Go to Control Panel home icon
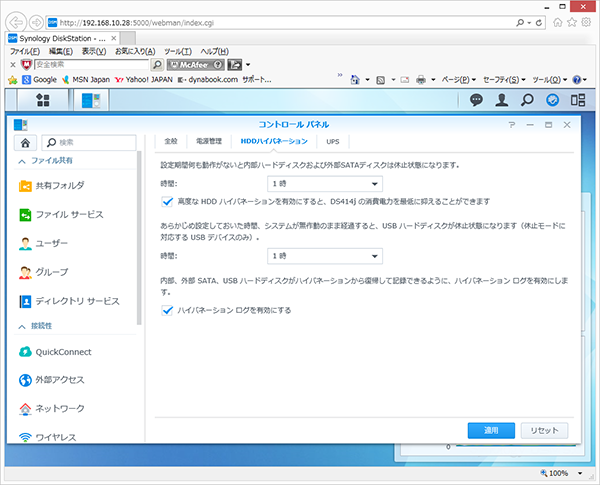Viewport: 600px width, 485px height. [25, 143]
